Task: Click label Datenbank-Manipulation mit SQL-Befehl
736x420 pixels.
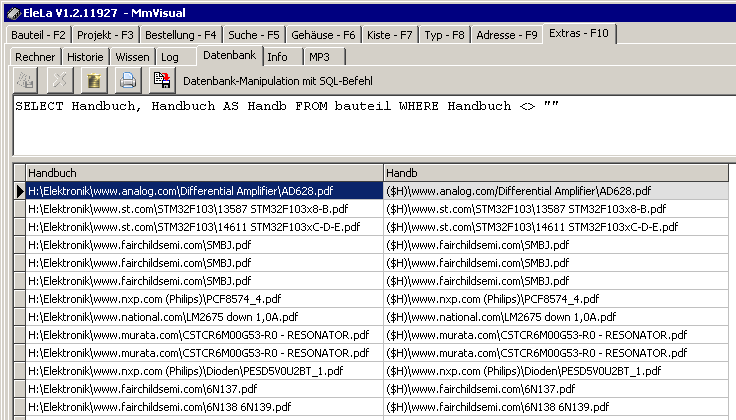Action: (278, 81)
